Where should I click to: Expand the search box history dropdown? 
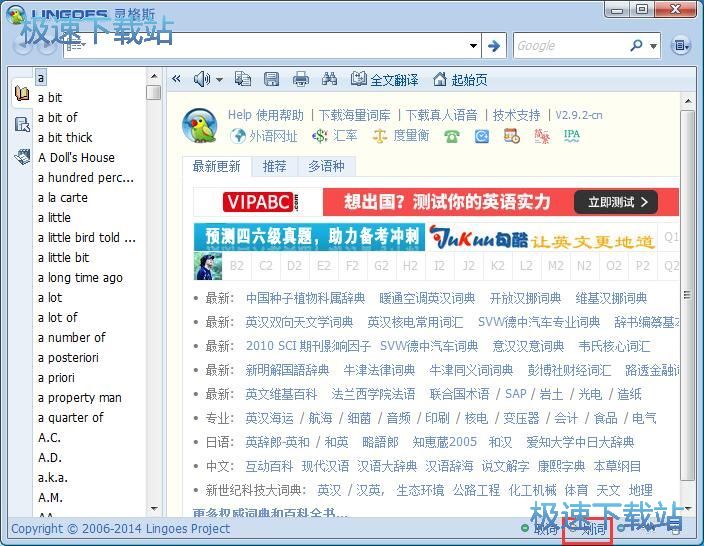pos(473,45)
